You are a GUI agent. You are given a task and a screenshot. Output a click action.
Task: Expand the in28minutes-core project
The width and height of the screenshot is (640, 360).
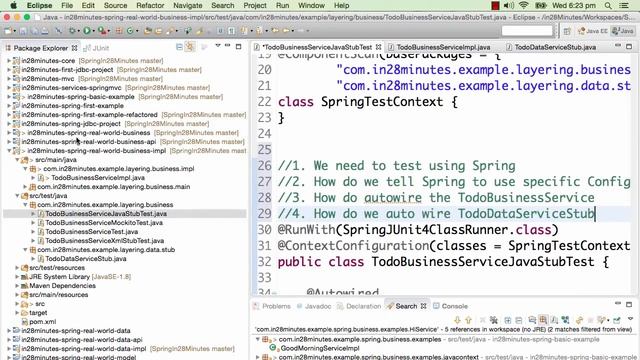[9, 60]
